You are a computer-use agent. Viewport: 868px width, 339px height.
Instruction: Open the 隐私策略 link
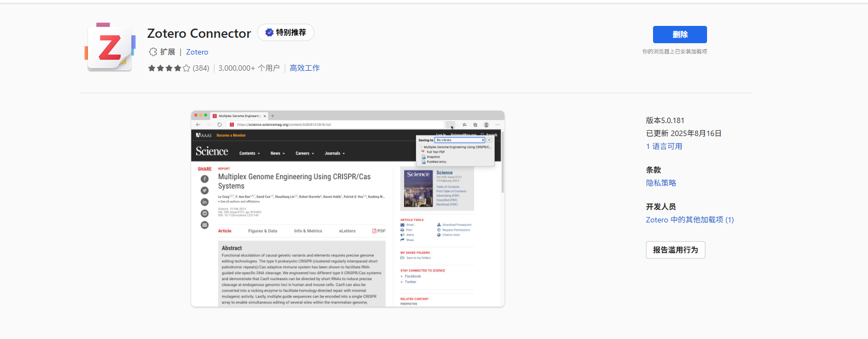(x=661, y=183)
